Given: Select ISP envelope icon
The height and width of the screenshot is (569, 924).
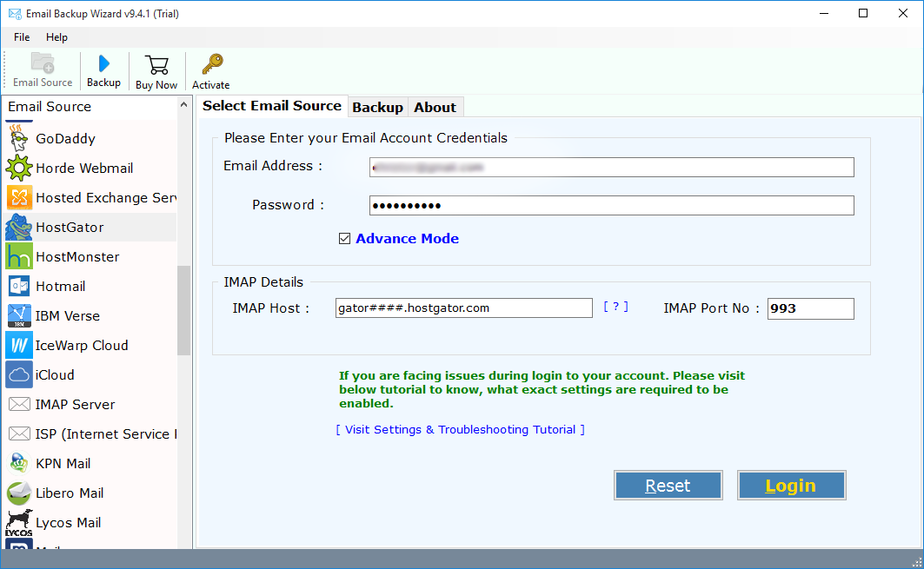Looking at the screenshot, I should [19, 434].
